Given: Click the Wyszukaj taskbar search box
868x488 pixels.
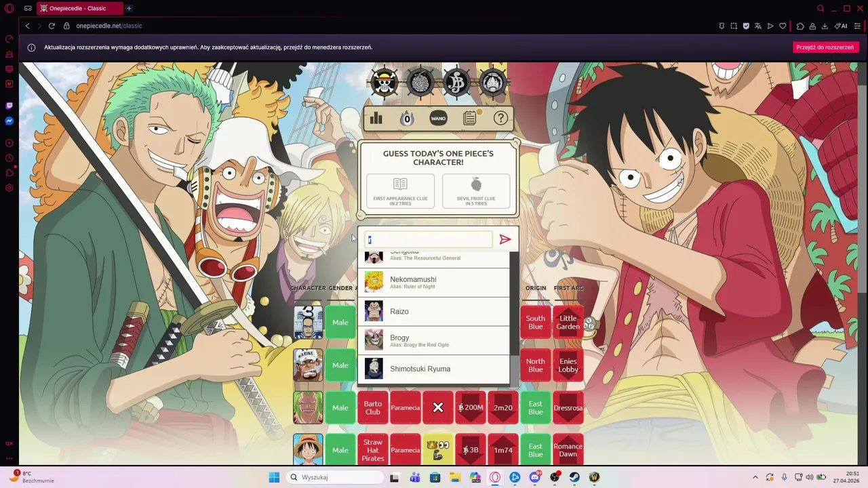Looking at the screenshot, I should [x=335, y=477].
